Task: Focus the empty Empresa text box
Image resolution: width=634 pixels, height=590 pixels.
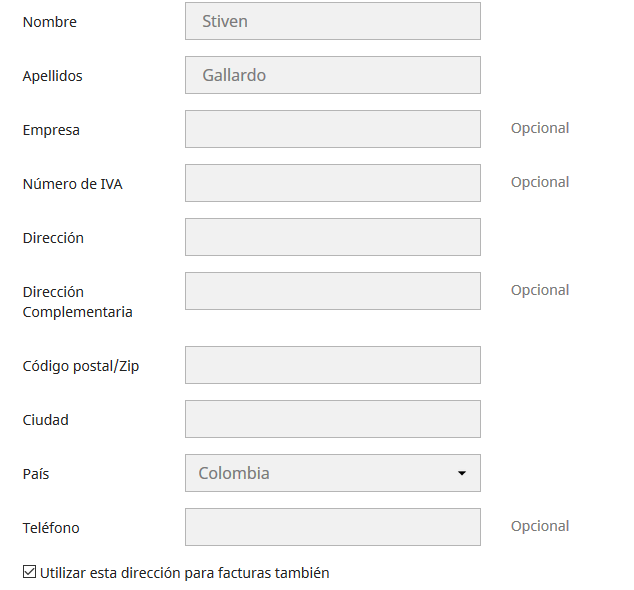Action: [x=332, y=129]
